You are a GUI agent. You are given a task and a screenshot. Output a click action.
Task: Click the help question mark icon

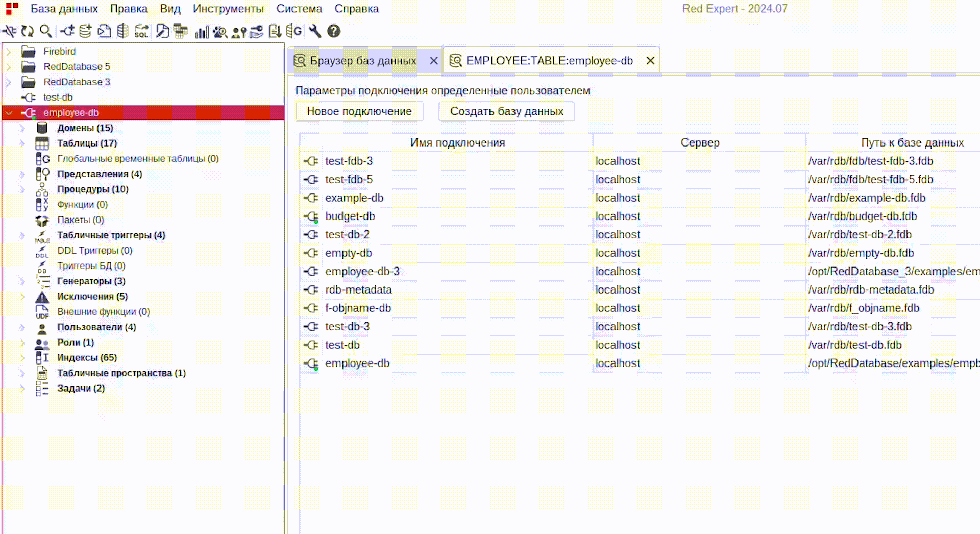click(x=334, y=31)
